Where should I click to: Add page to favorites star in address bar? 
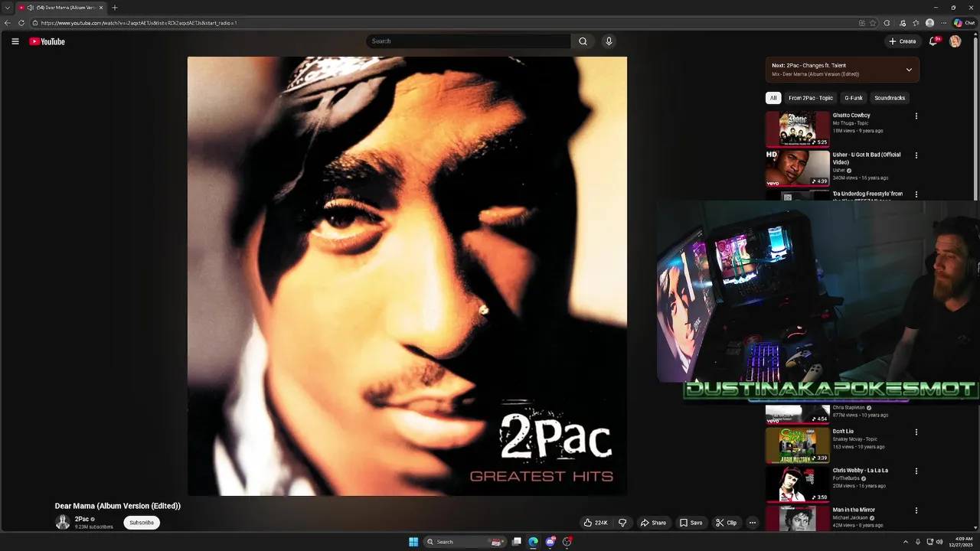[x=873, y=23]
